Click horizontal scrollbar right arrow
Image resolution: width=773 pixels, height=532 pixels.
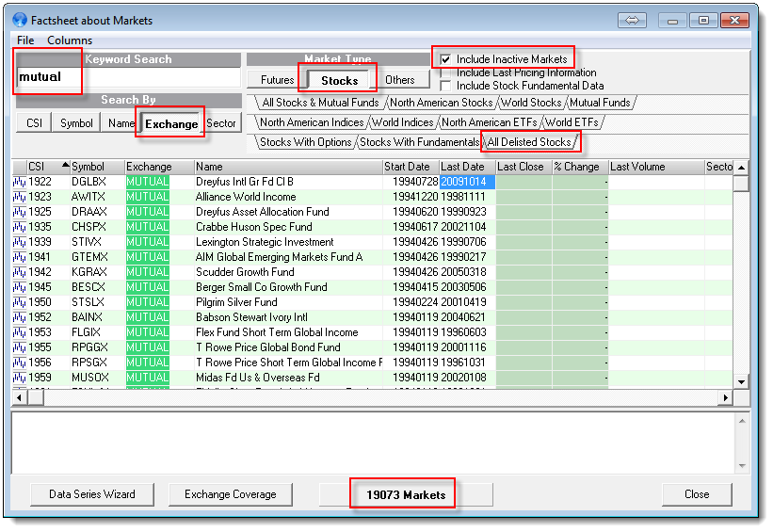point(725,397)
